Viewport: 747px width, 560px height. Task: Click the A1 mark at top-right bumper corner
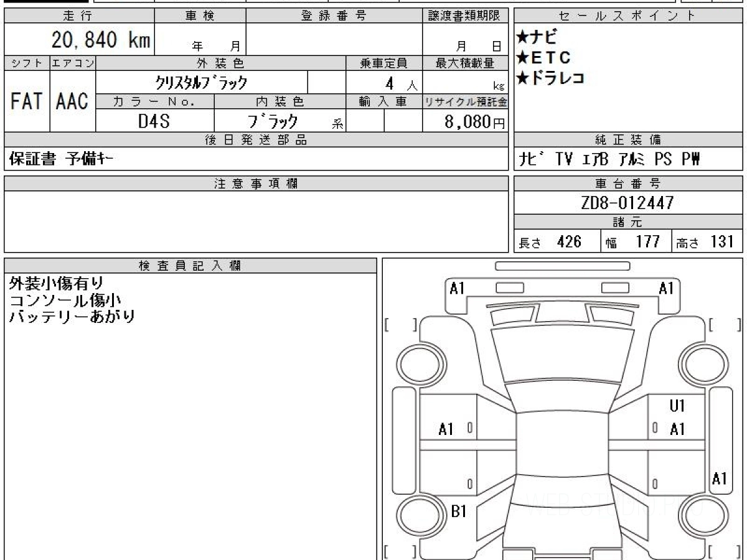click(x=667, y=289)
